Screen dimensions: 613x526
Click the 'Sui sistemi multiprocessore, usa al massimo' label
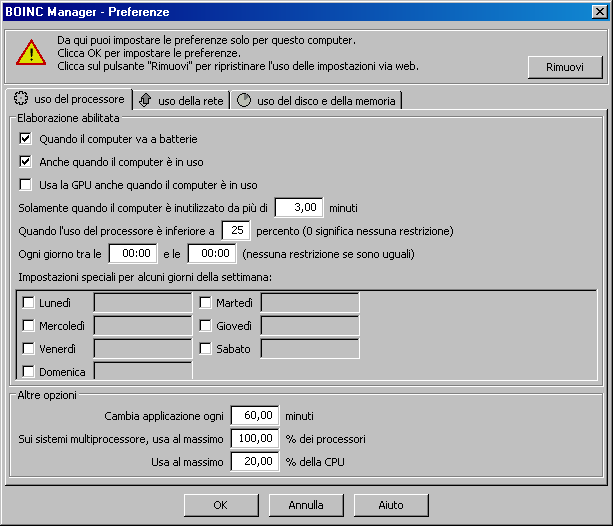[121, 439]
